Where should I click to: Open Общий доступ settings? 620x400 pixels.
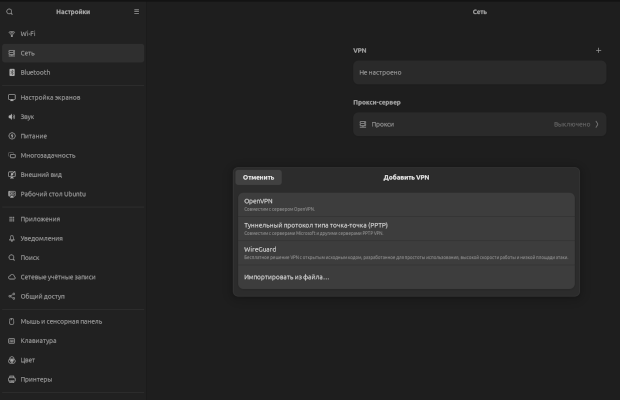(x=73, y=296)
